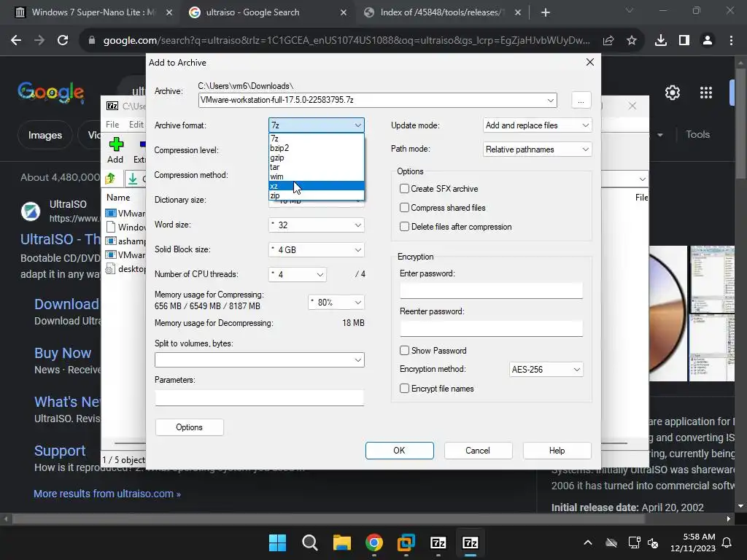
Task: Choose xz archive format option
Action: coord(317,186)
